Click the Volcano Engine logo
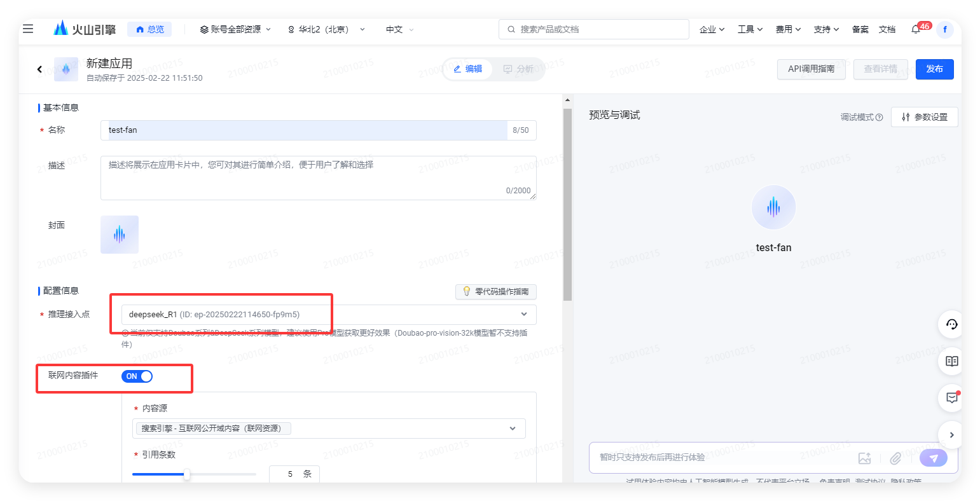 [x=85, y=29]
